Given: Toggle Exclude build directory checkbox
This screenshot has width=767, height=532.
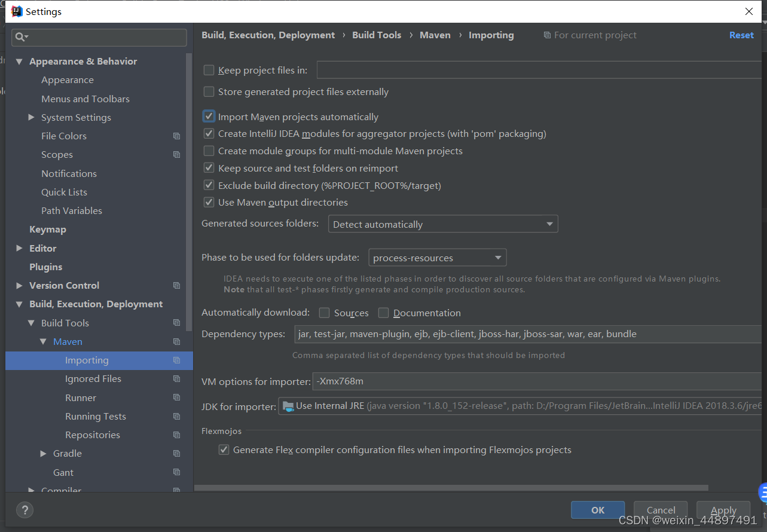Looking at the screenshot, I should tap(209, 185).
